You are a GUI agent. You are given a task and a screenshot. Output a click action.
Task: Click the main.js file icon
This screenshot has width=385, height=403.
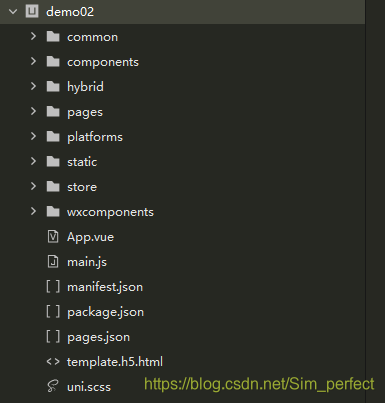click(53, 262)
